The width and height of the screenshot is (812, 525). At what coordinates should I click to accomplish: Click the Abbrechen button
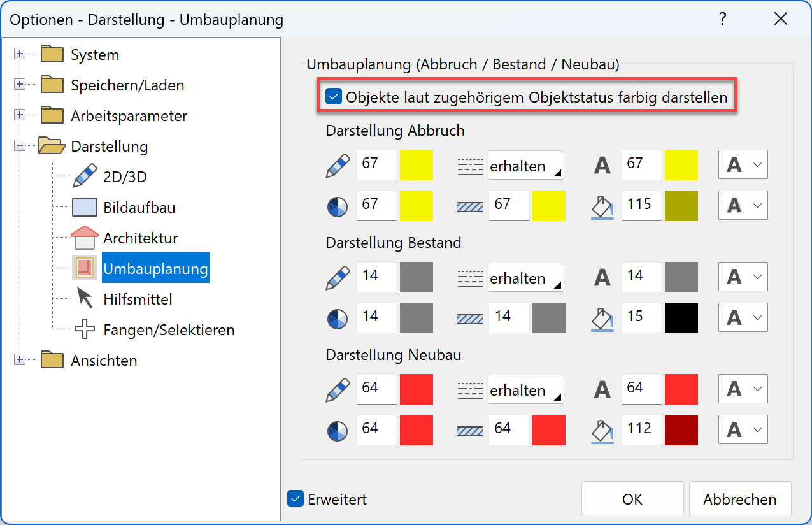[739, 498]
